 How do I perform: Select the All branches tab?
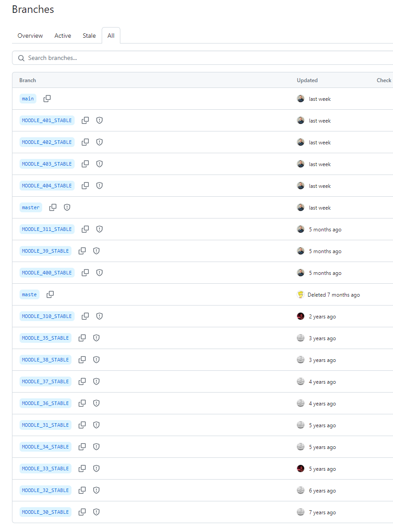111,36
